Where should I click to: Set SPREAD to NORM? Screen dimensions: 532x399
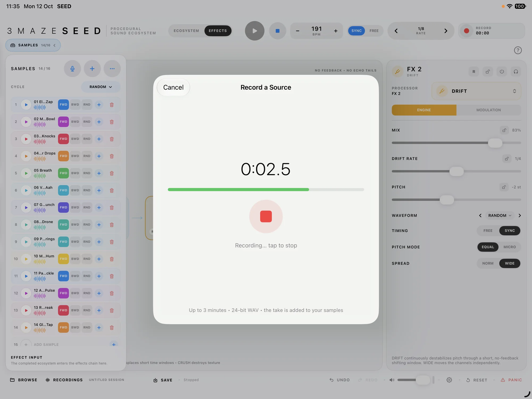[488, 264]
